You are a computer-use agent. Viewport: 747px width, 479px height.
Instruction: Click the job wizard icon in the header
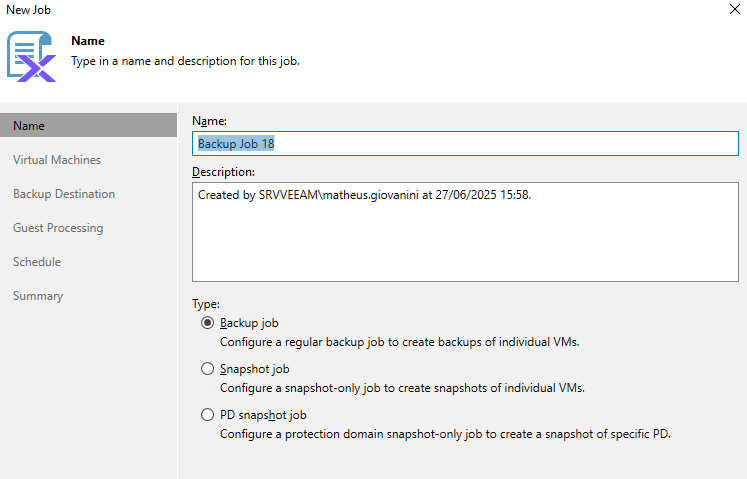tap(31, 56)
